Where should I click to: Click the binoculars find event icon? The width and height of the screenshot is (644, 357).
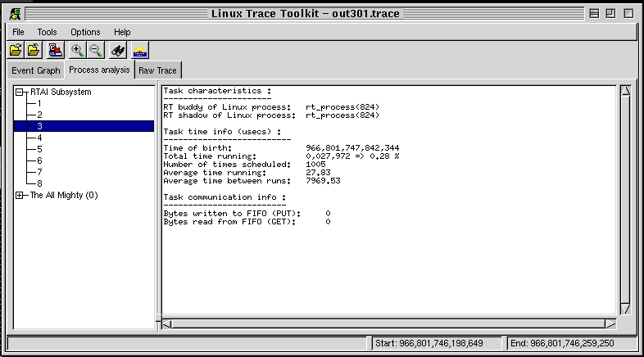click(x=118, y=51)
